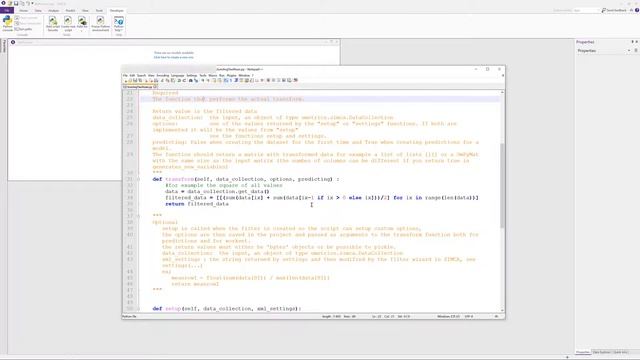Click Set paths in the Developer ribbon

click(23, 29)
